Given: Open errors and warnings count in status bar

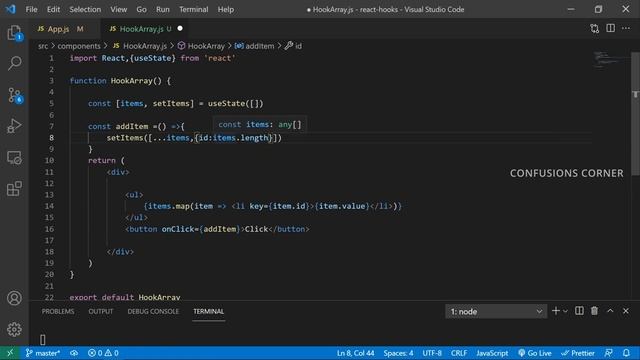Looking at the screenshot, I should 103,353.
